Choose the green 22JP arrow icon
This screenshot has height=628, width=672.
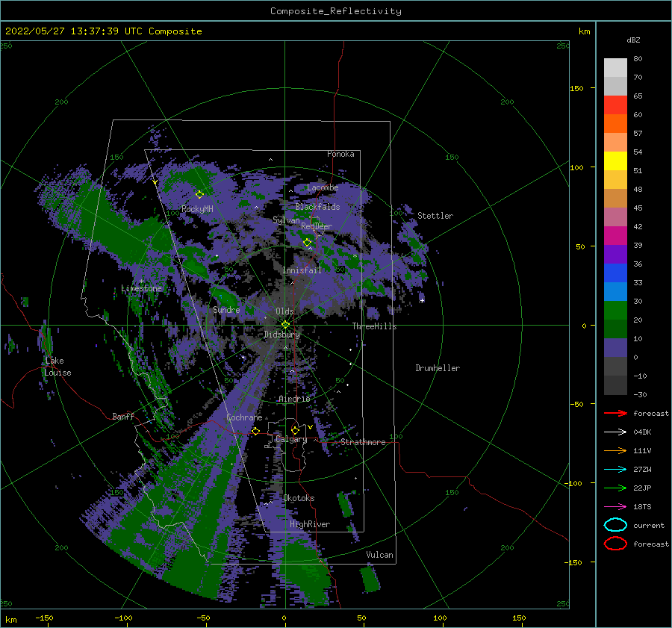pos(615,488)
